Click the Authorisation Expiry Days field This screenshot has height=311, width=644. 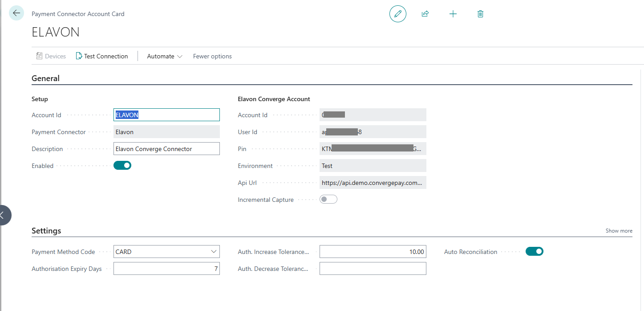(166, 269)
